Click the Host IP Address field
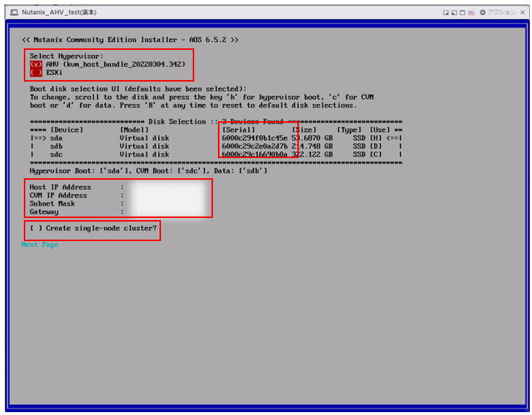The height and width of the screenshot is (415, 532). [x=167, y=187]
